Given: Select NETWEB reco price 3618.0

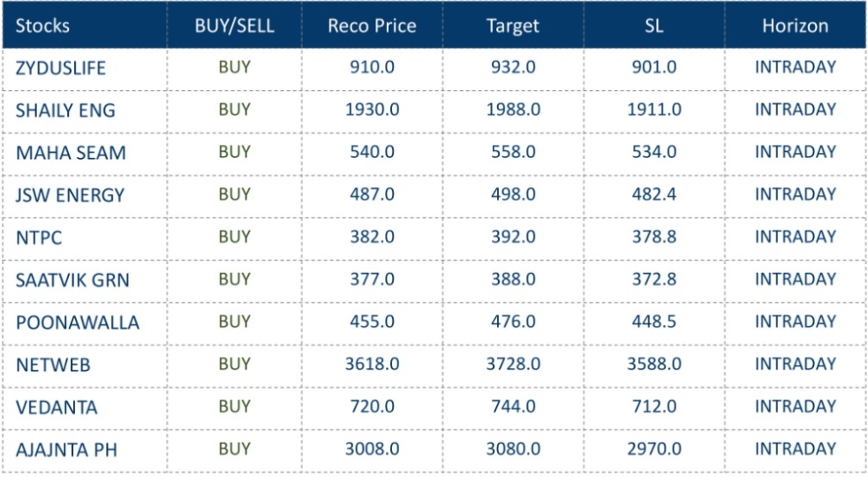Looking at the screenshot, I should 372,364.
